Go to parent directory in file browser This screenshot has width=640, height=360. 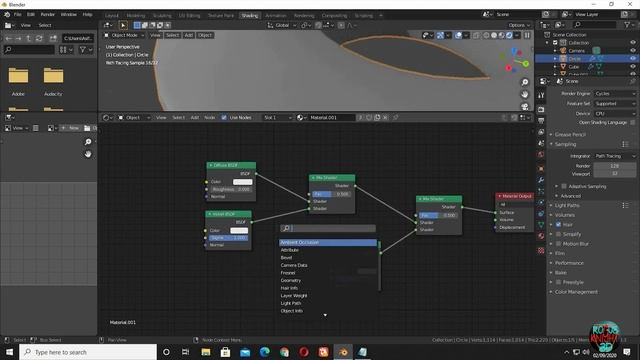tap(29, 38)
